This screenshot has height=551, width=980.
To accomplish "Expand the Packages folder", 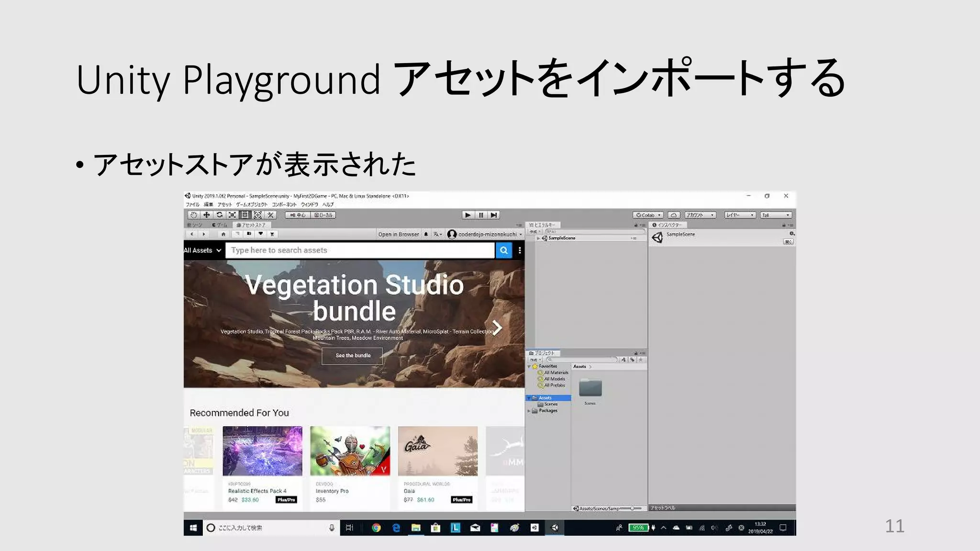I will 529,410.
